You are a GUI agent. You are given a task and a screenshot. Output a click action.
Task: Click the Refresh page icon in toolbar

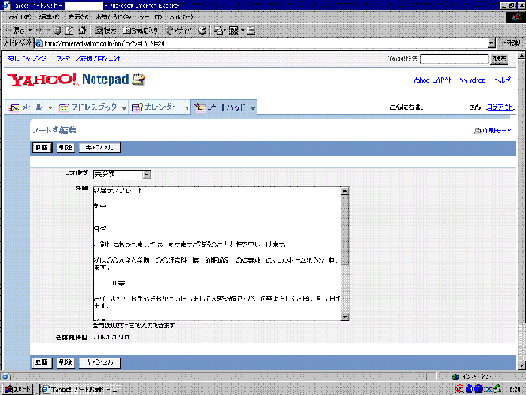69,31
